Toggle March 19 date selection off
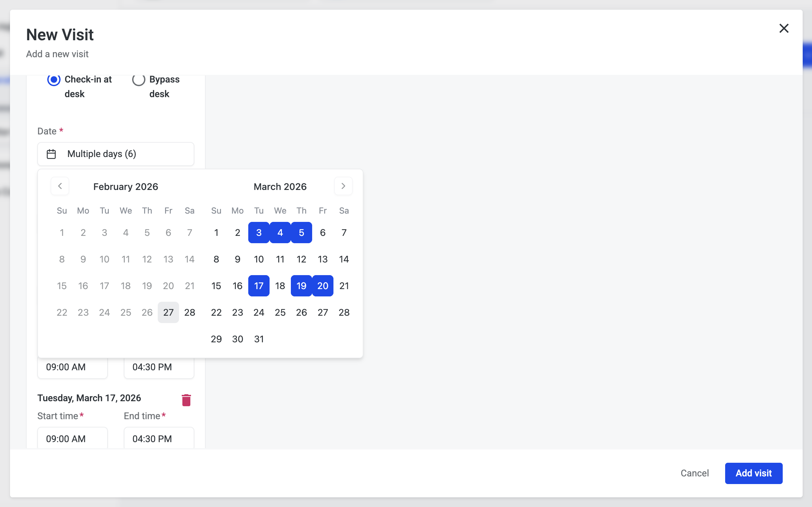 [x=301, y=286]
